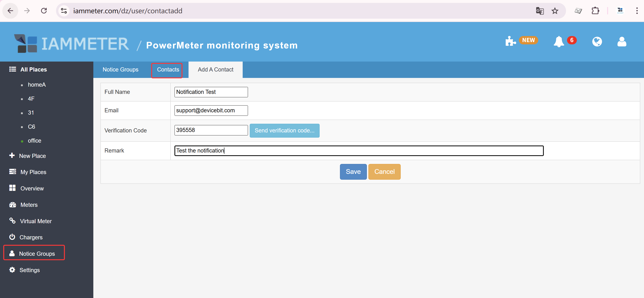Switch to the Contacts tab
644x298 pixels.
pos(168,70)
